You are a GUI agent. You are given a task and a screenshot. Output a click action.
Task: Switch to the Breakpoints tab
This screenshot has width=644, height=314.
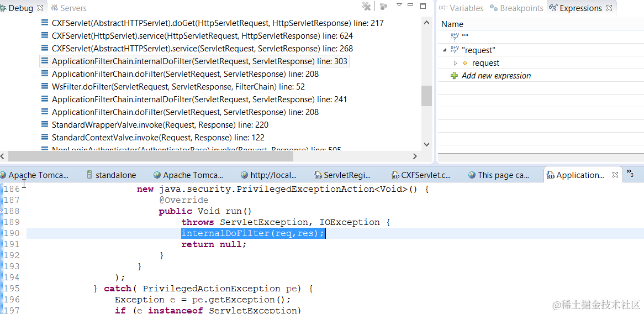[x=516, y=8]
